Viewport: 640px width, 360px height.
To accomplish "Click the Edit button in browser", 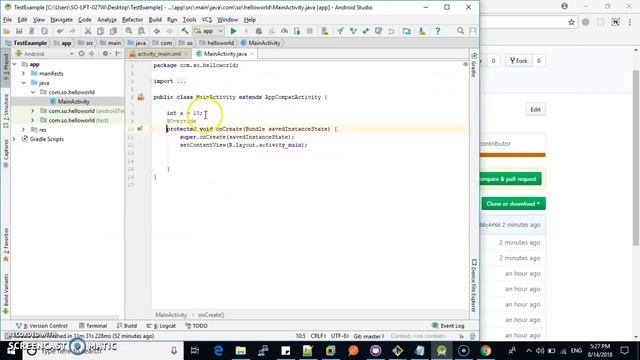I will coord(535,109).
